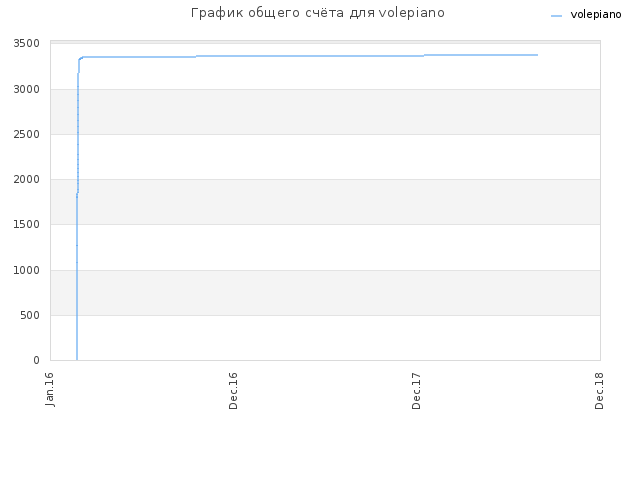Click the 2000 y-axis label
This screenshot has width=640, height=480.
pyautogui.click(x=27, y=179)
